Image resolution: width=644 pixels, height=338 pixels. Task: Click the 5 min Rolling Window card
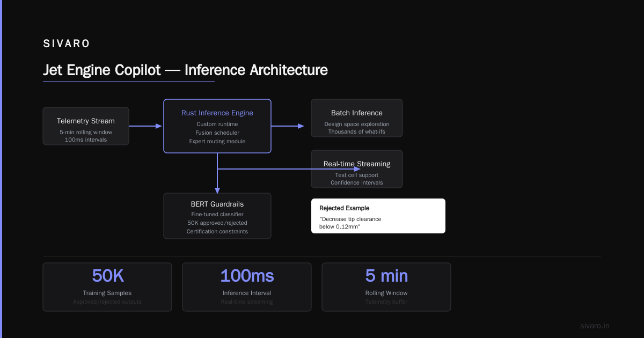(x=386, y=287)
